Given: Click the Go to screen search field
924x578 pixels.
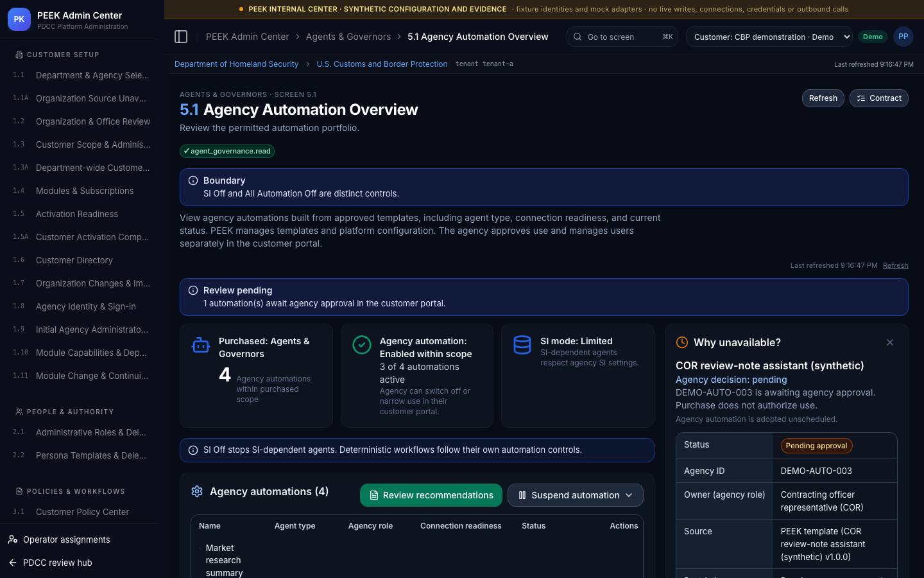Looking at the screenshot, I should click(622, 37).
